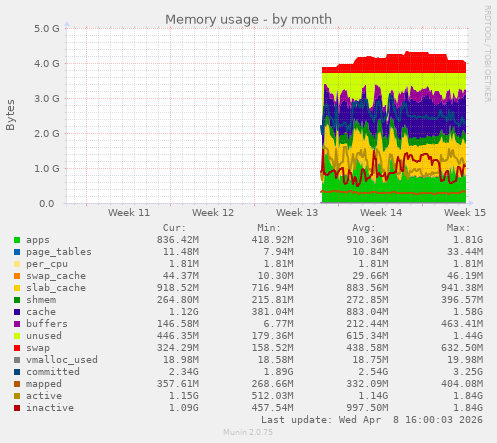Screen dimensions: 497x443
Task: Click the gray vmalloc_used legend swatch
Action: coord(17,360)
